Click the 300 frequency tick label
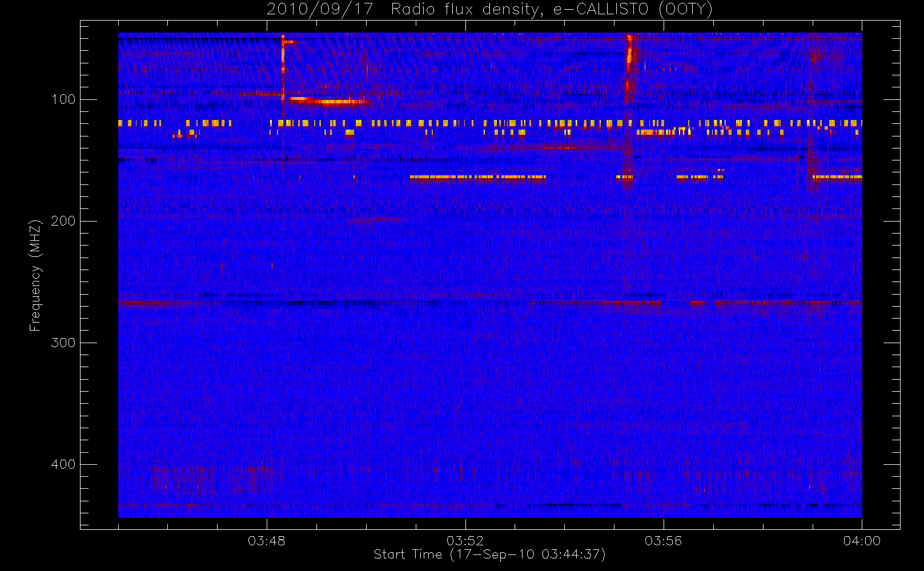Viewport: 924px width, 571px height. (63, 343)
